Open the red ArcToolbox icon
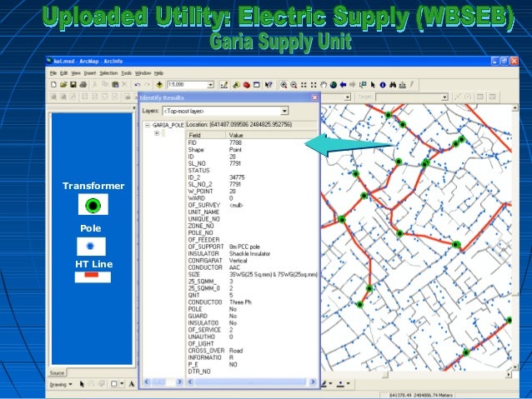 click(247, 85)
